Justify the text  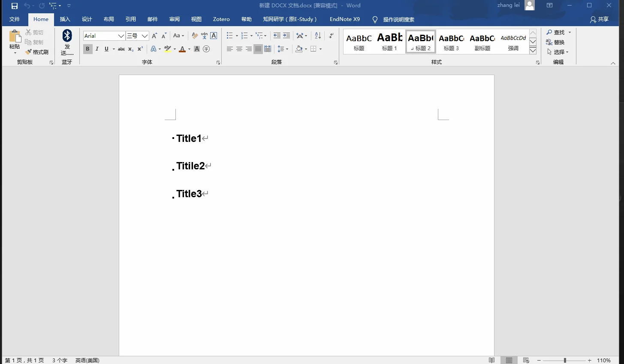click(258, 49)
